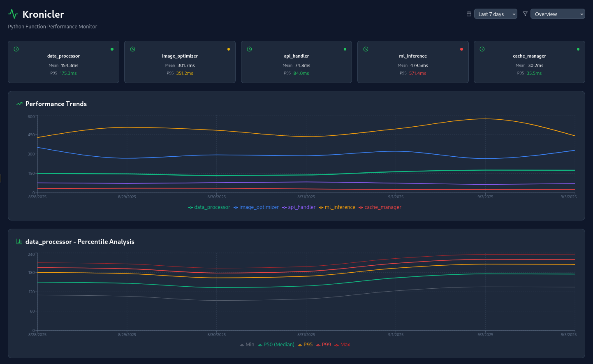Click the red status dot on ml_inference
593x364 pixels.
(461, 49)
